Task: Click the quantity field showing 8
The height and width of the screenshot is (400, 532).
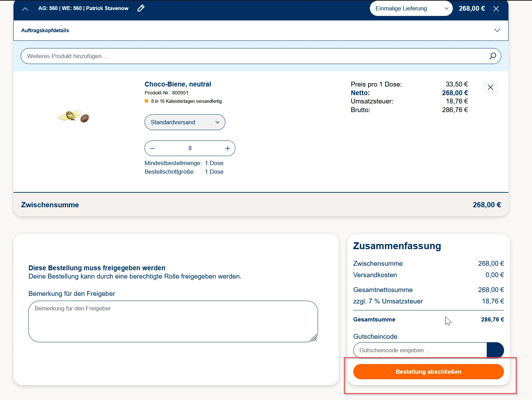Action: click(190, 148)
